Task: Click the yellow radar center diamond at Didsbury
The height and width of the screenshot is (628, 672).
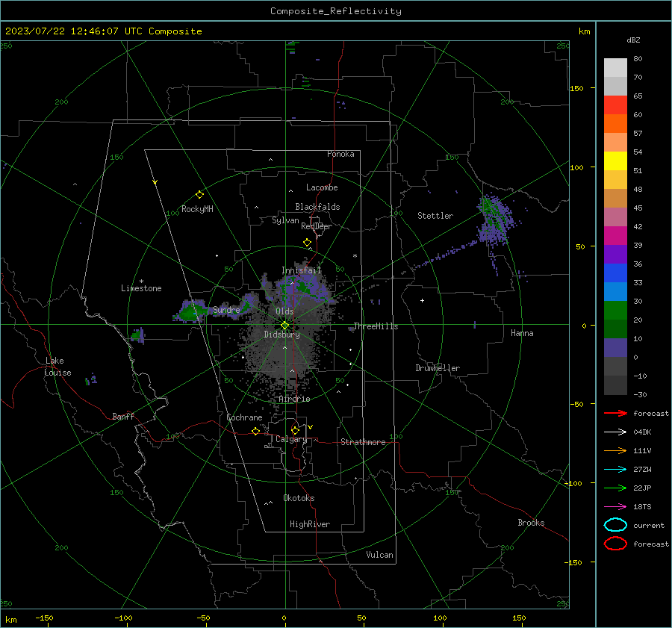Action: (284, 325)
